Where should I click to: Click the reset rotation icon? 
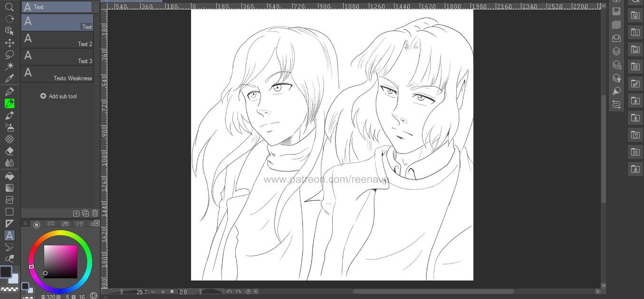(x=248, y=292)
